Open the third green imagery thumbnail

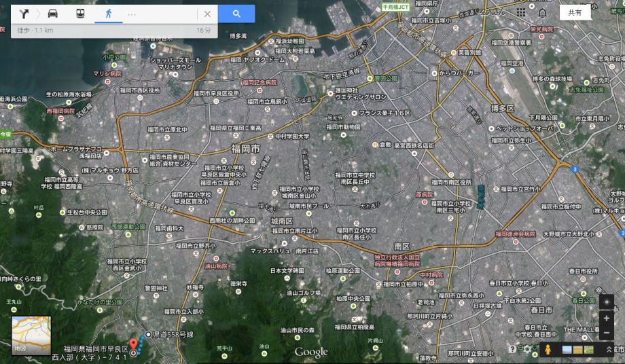[588, 350]
